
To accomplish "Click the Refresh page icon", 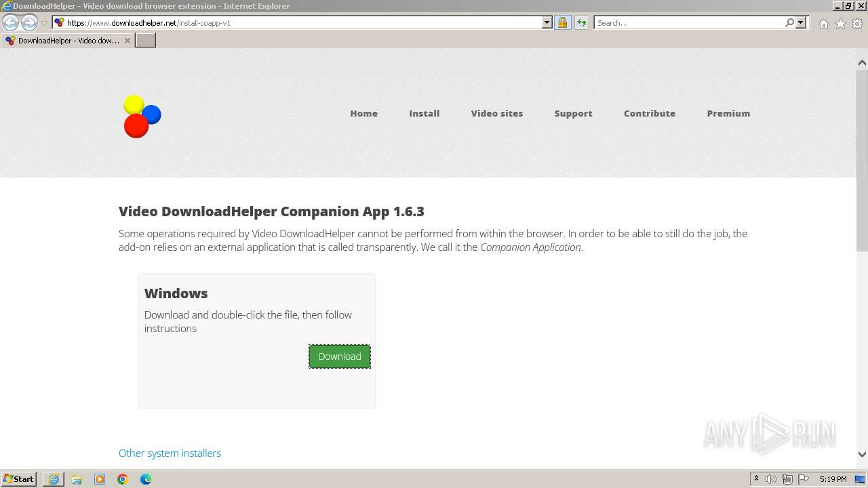I will click(x=581, y=22).
